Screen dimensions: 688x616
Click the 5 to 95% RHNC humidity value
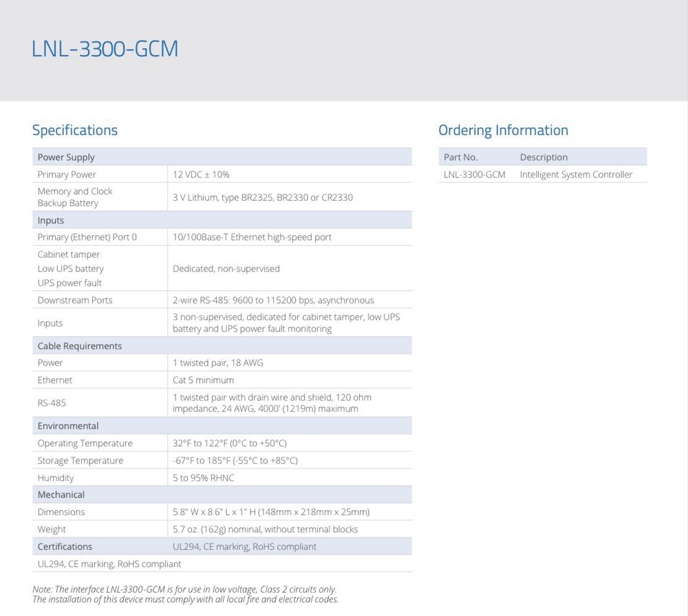tap(203, 478)
